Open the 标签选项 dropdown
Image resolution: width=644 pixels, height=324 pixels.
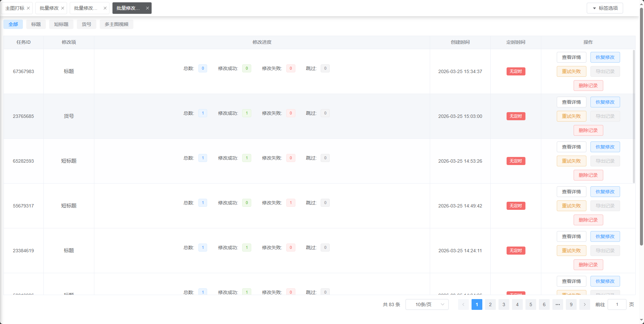605,8
